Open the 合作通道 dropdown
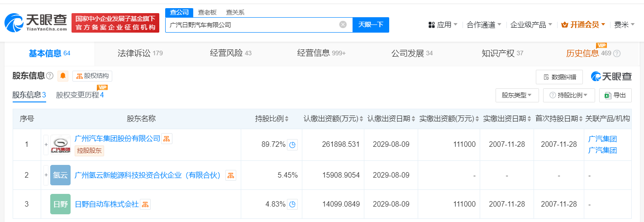644x222 pixels. click(x=484, y=24)
